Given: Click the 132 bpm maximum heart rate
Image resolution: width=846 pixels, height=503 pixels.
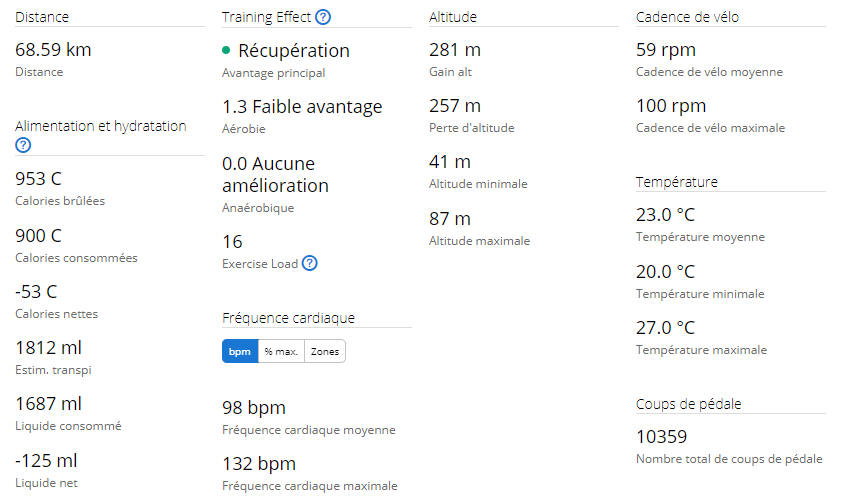Looking at the screenshot, I should pos(259,464).
